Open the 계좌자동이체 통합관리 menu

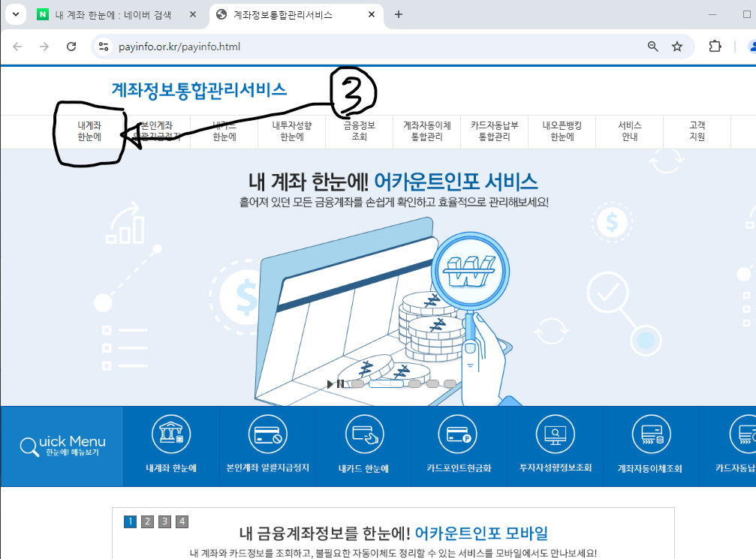(426, 131)
